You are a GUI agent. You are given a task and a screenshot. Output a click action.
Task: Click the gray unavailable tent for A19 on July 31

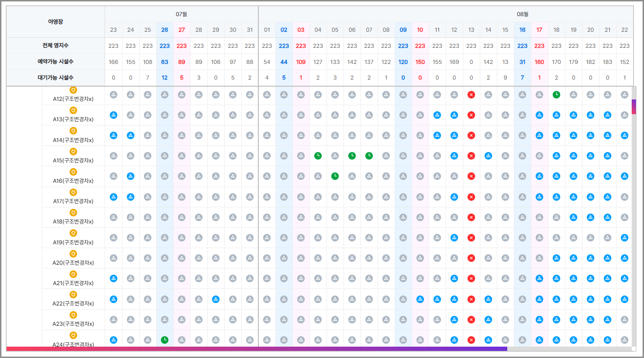tap(250, 238)
